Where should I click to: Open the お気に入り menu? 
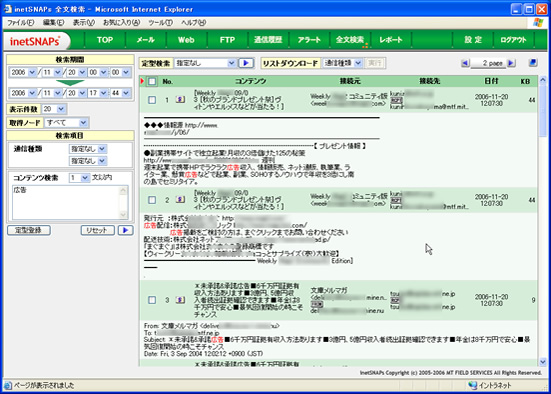coord(121,22)
